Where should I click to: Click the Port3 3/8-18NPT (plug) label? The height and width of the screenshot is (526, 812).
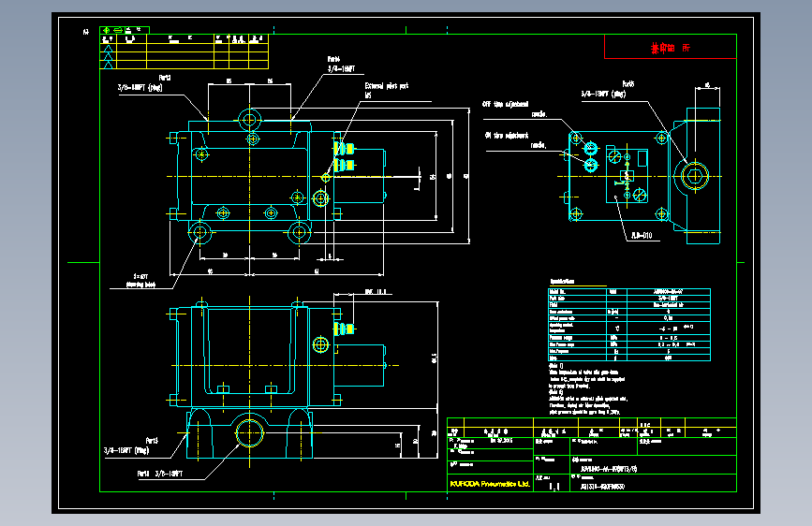tap(131, 446)
